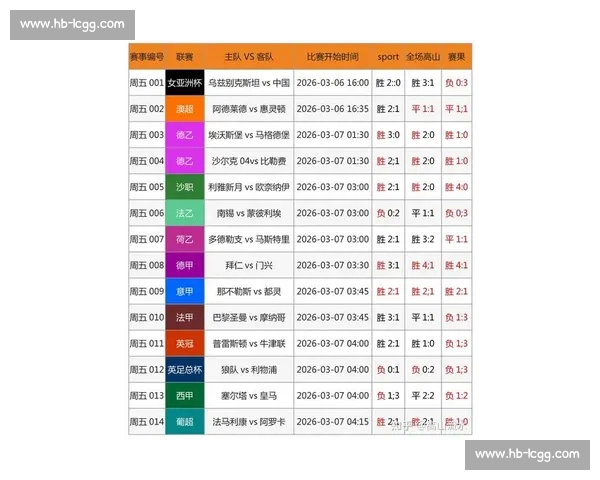Select the 沙尔克 04 vs 比勒费 match

(x=249, y=161)
